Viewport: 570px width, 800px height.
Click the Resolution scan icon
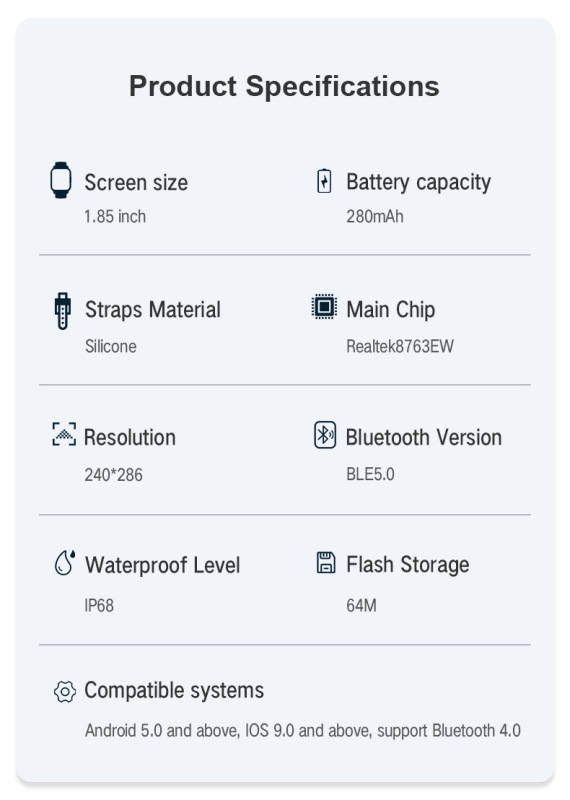[64, 434]
